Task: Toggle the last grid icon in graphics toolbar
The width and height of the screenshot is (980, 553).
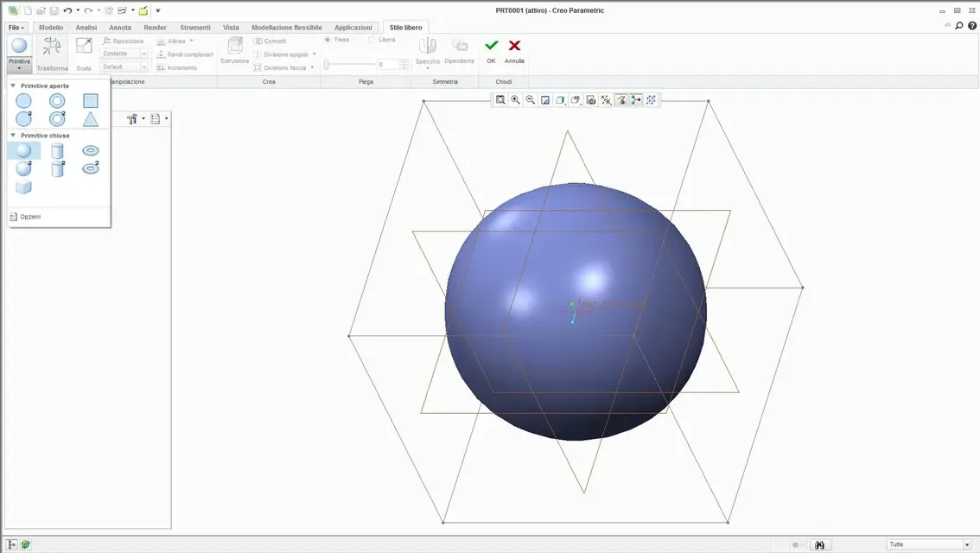Action: tap(652, 100)
